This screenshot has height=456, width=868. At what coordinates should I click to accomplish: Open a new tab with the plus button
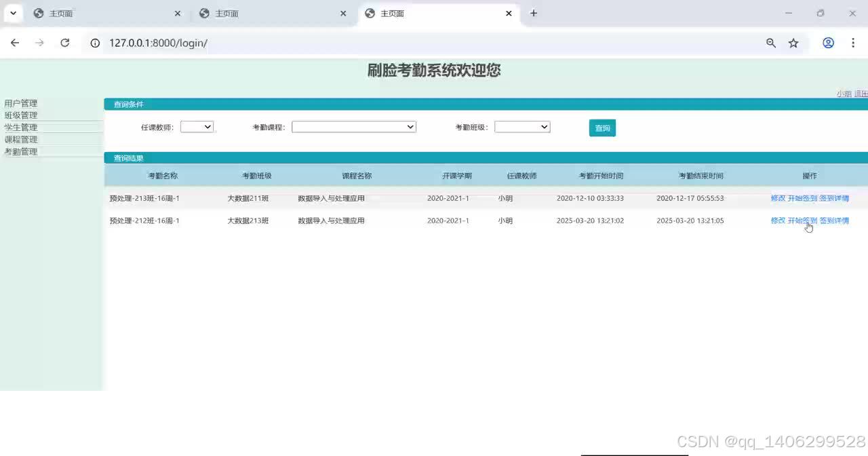[533, 13]
